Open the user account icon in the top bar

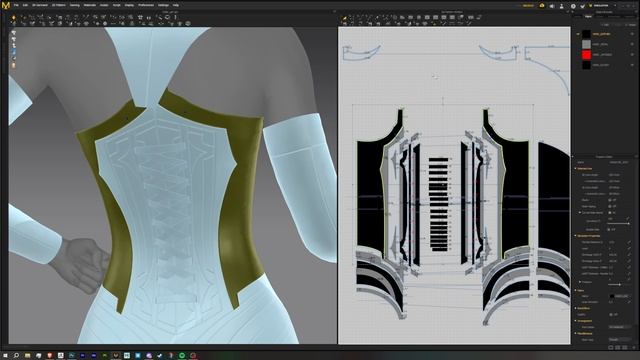click(x=562, y=6)
